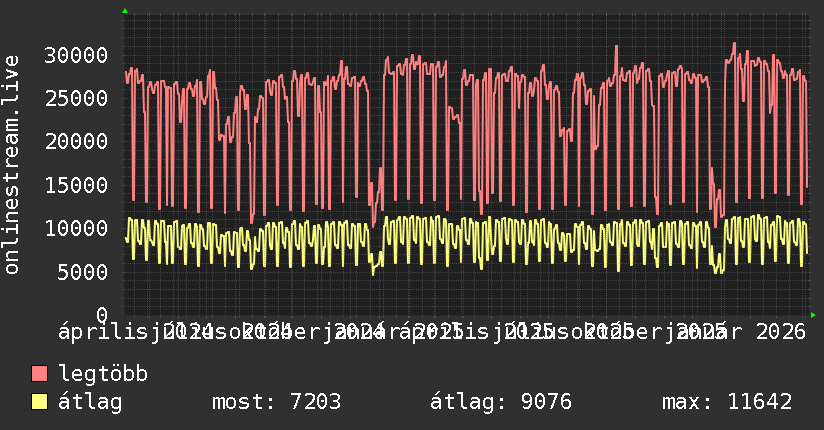
Task: Click the green arrow at x-axis end
Action: 814,315
